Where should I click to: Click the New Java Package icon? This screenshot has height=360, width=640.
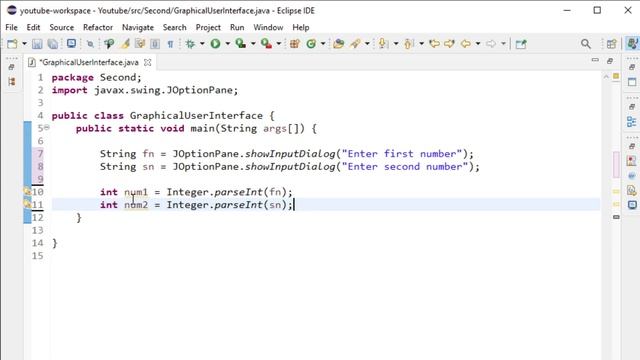tap(295, 44)
